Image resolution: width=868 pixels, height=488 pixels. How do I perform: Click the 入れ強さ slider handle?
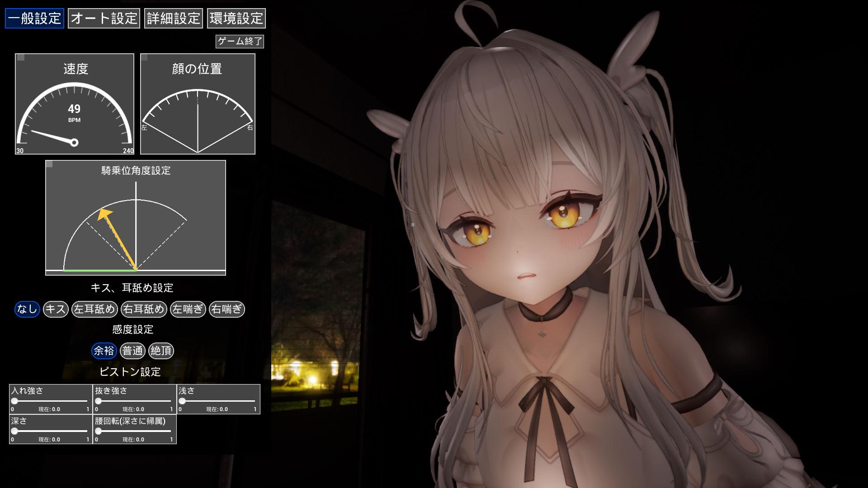pyautogui.click(x=14, y=401)
